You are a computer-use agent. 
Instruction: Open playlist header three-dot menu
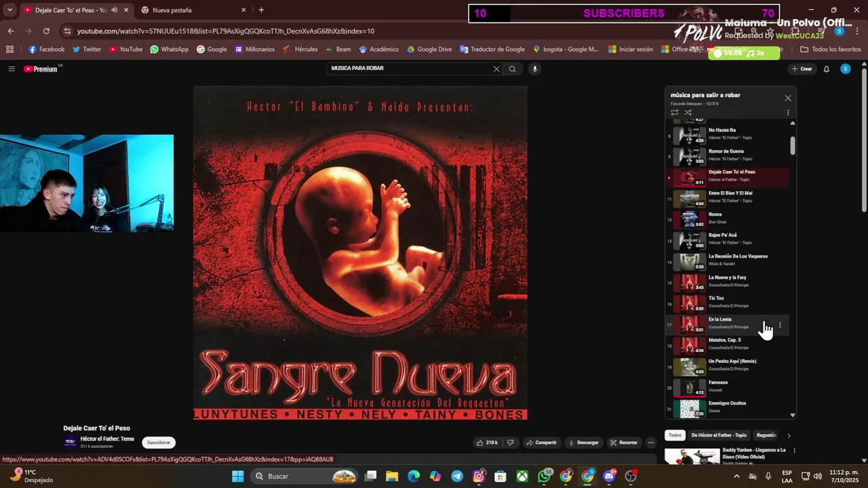pyautogui.click(x=787, y=113)
